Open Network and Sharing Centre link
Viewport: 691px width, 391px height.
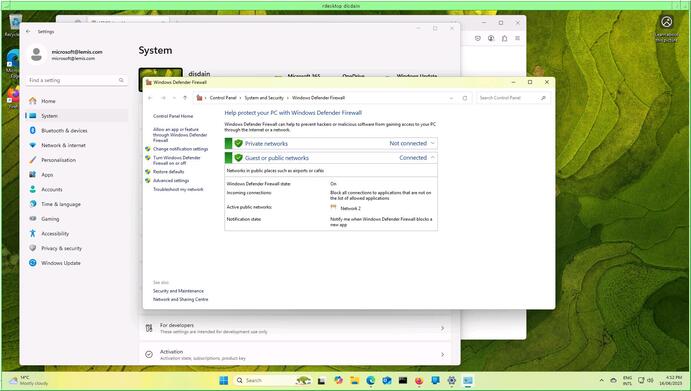[x=180, y=299]
